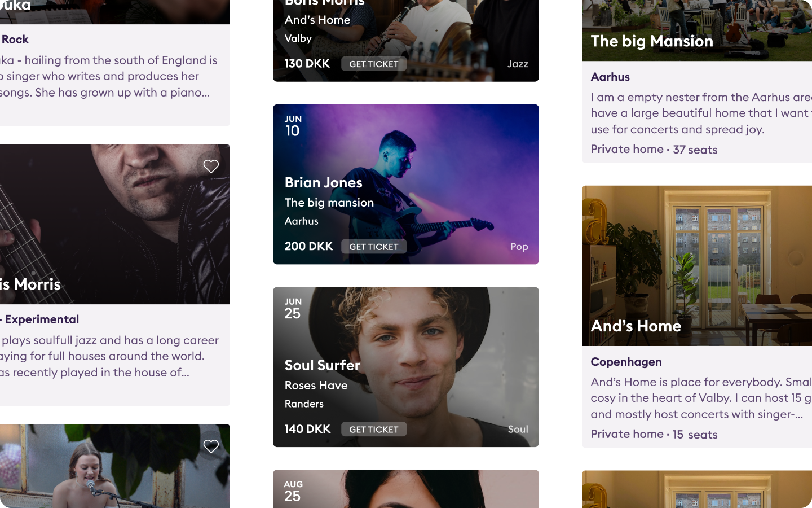
Task: Like the singer at microphone card with the heart
Action: tap(211, 446)
